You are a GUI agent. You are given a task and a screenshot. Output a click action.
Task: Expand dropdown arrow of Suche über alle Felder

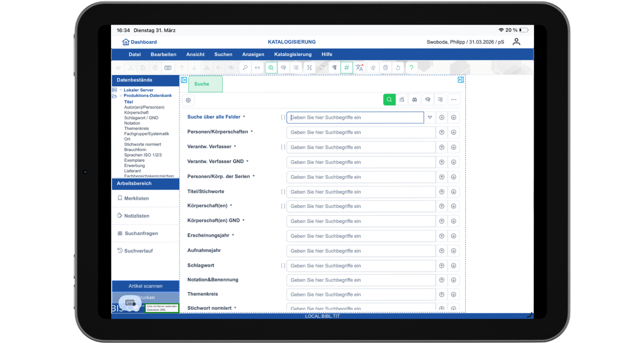(430, 118)
